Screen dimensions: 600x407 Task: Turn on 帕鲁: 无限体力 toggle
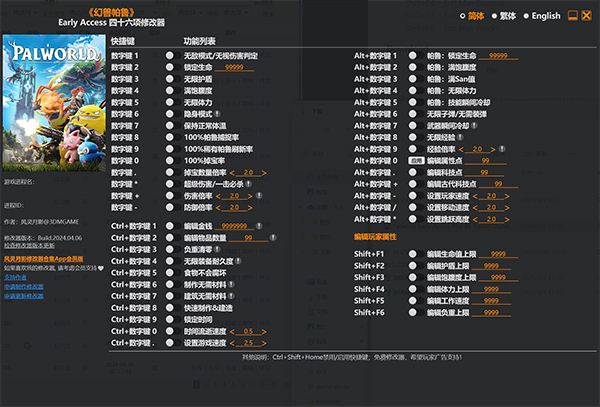coord(416,91)
